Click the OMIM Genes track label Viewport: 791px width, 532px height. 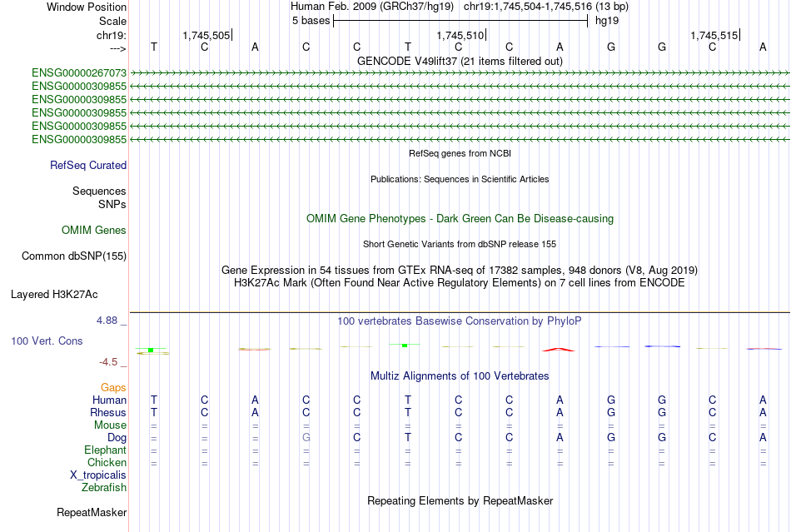[94, 231]
